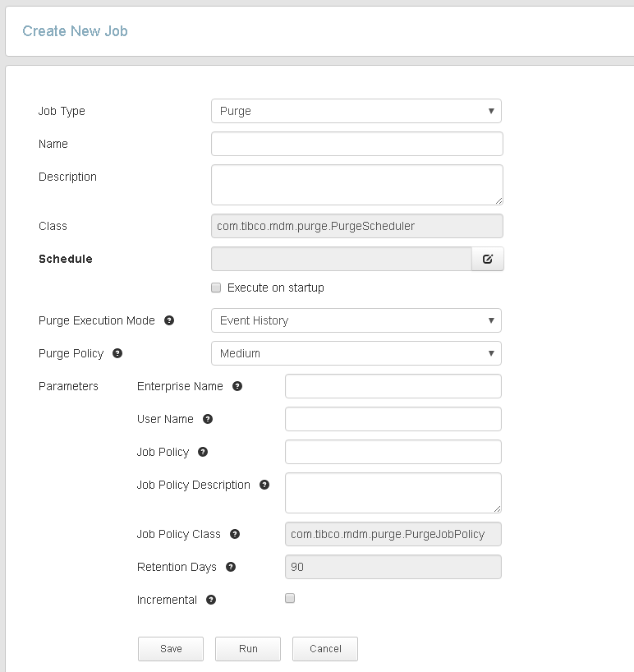This screenshot has width=634, height=672.
Task: Click help icon beside Job Policy Description
Action: click(x=264, y=485)
